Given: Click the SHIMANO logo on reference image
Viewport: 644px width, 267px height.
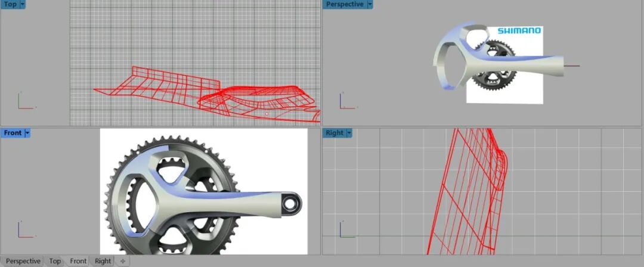Looking at the screenshot, I should coord(519,30).
